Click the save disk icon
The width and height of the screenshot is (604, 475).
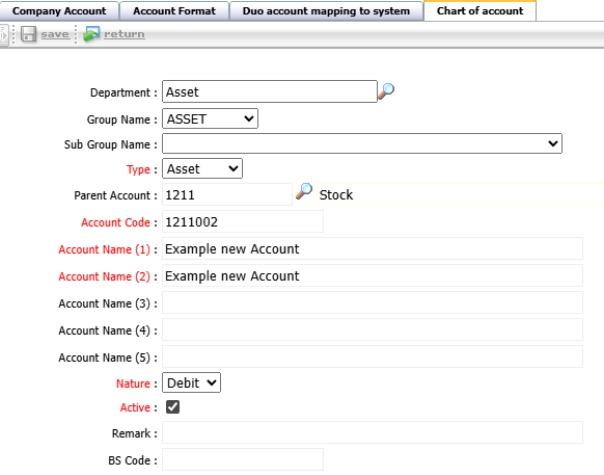point(28,35)
